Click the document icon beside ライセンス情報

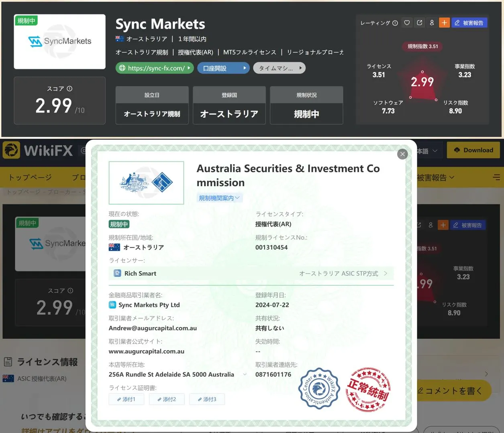coord(8,362)
